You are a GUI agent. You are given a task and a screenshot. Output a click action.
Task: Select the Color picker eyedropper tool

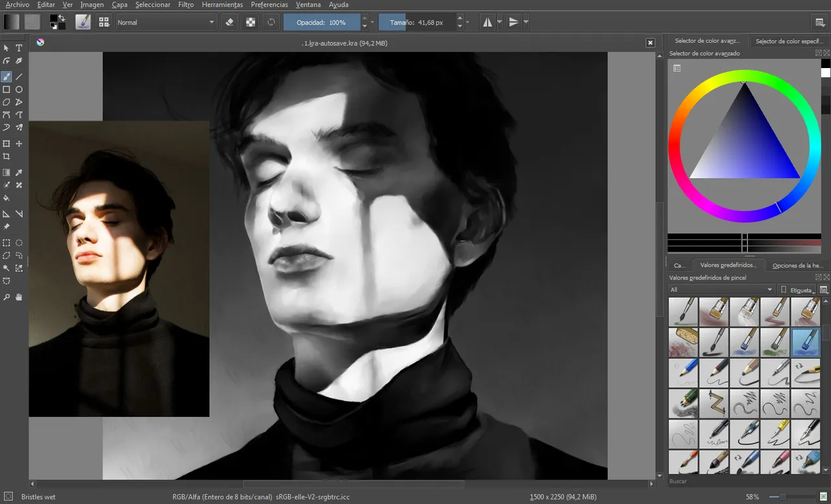[x=19, y=173]
